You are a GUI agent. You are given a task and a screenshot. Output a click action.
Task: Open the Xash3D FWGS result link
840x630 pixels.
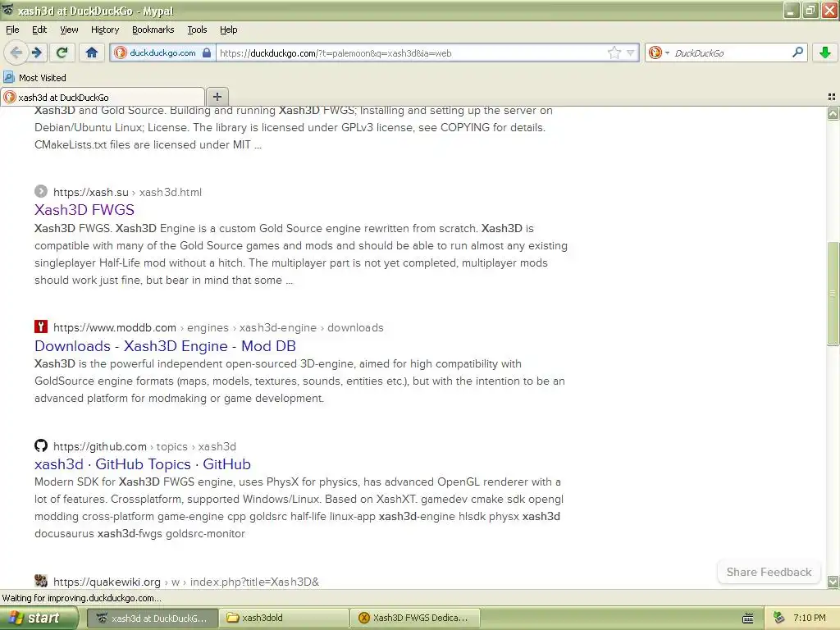click(x=84, y=209)
